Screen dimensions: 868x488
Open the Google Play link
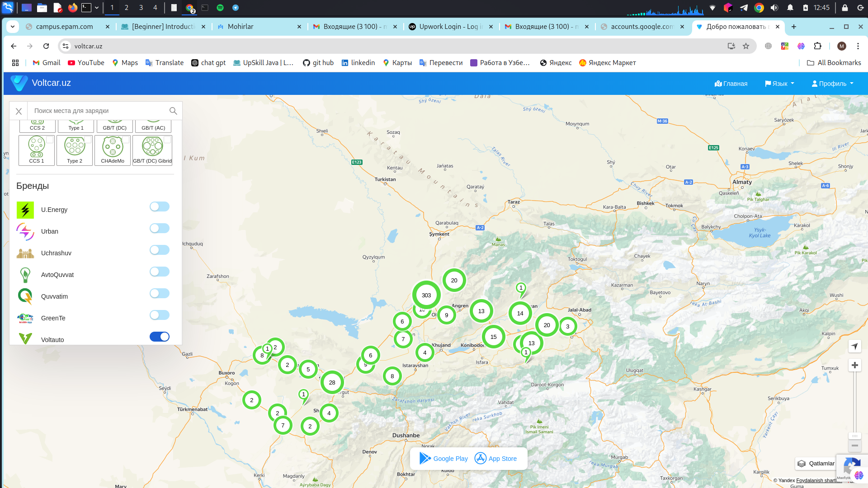[444, 459]
